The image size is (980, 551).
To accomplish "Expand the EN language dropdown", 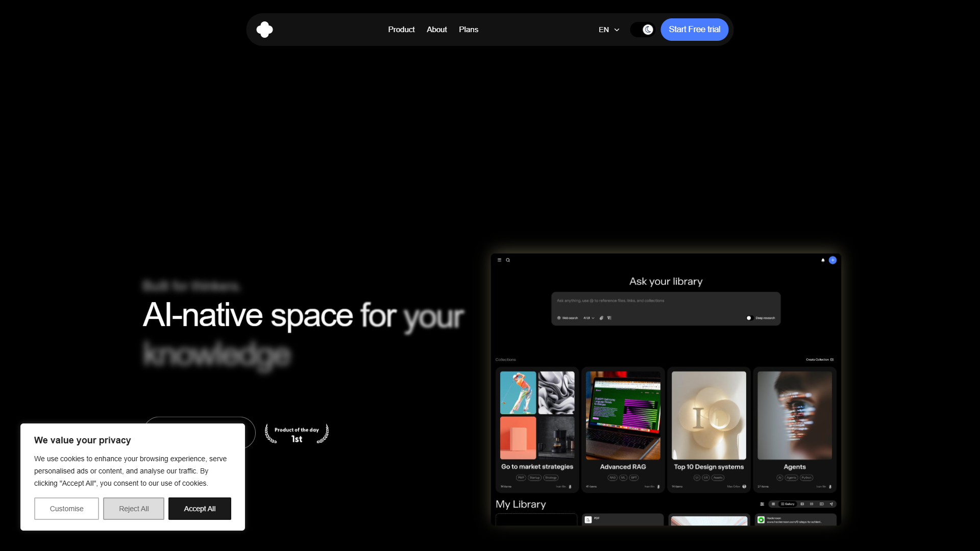I will (609, 30).
